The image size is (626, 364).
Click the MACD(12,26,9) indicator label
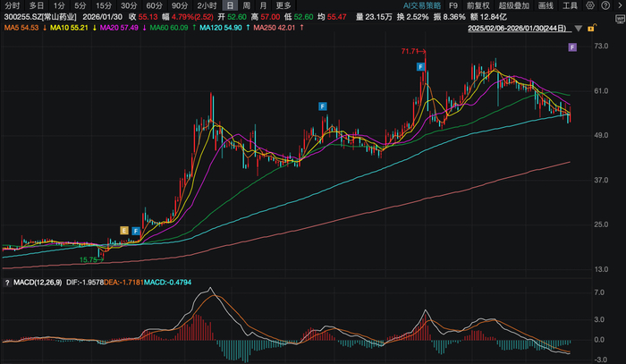tap(38, 283)
